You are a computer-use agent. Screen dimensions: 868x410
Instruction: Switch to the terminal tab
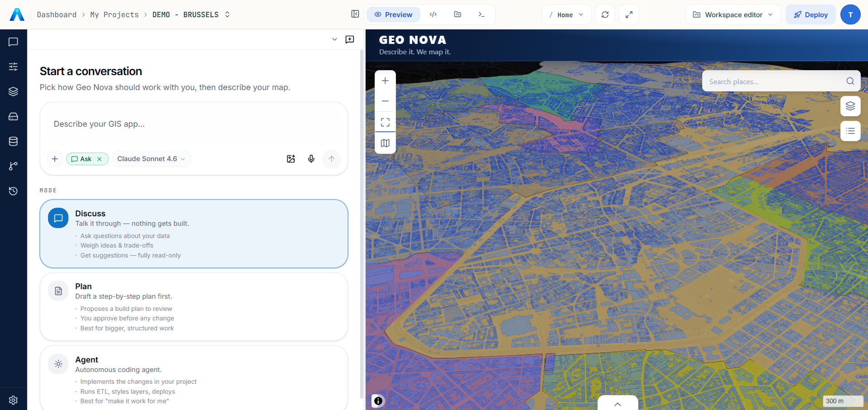482,14
